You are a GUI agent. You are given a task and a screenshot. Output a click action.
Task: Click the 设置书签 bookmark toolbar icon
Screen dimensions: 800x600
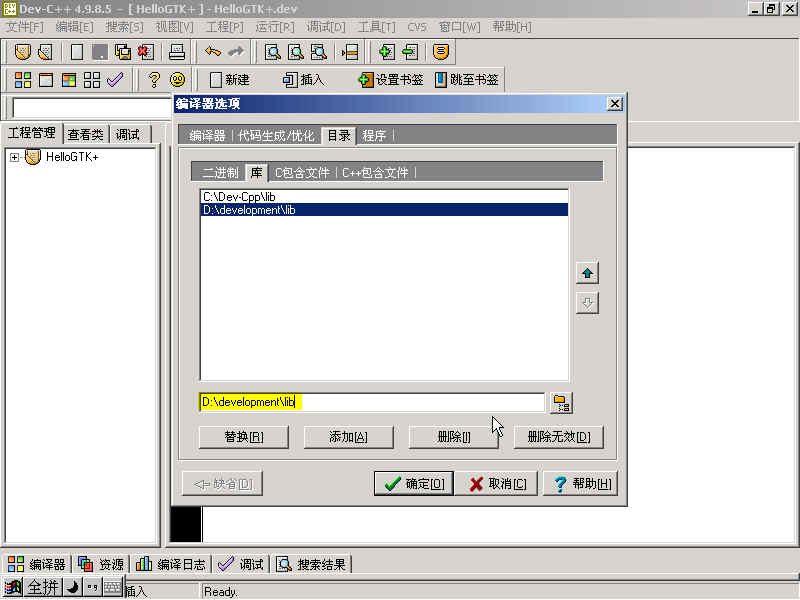pos(365,80)
